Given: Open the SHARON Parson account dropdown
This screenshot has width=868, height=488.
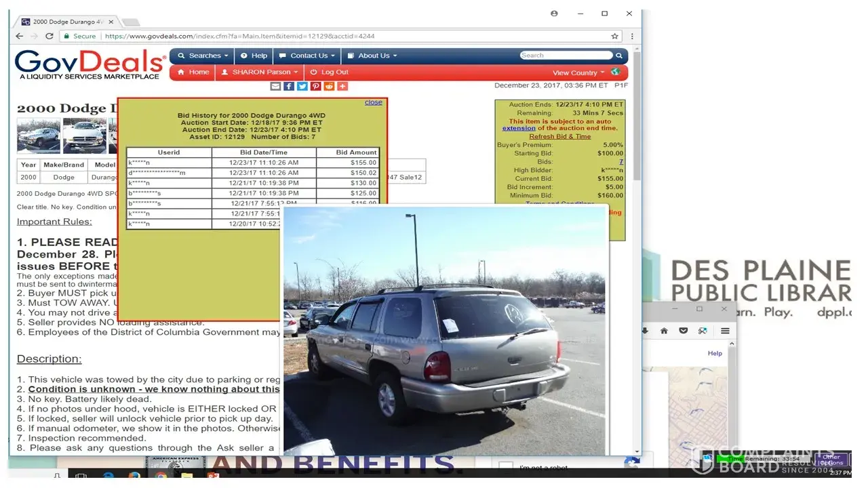Looking at the screenshot, I should coord(260,72).
